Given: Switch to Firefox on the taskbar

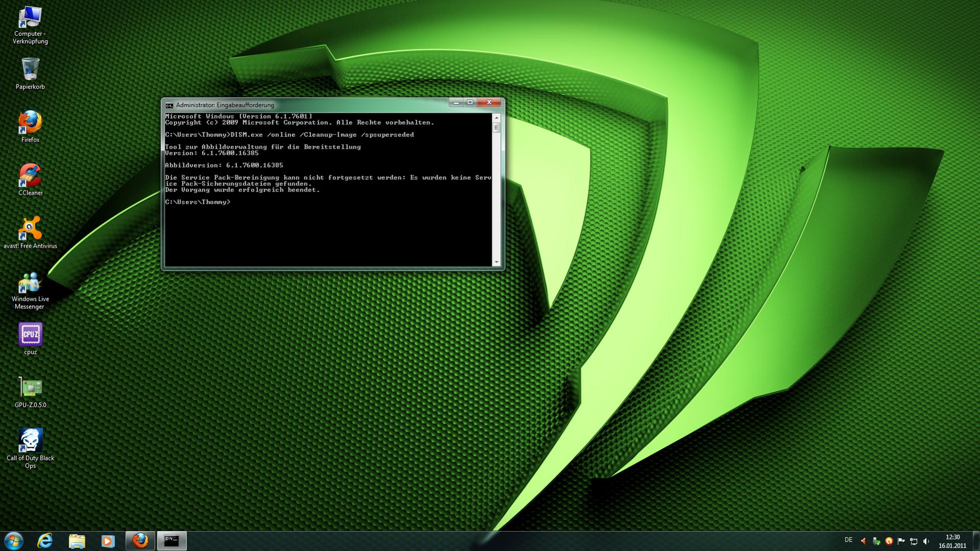Looking at the screenshot, I should 140,541.
